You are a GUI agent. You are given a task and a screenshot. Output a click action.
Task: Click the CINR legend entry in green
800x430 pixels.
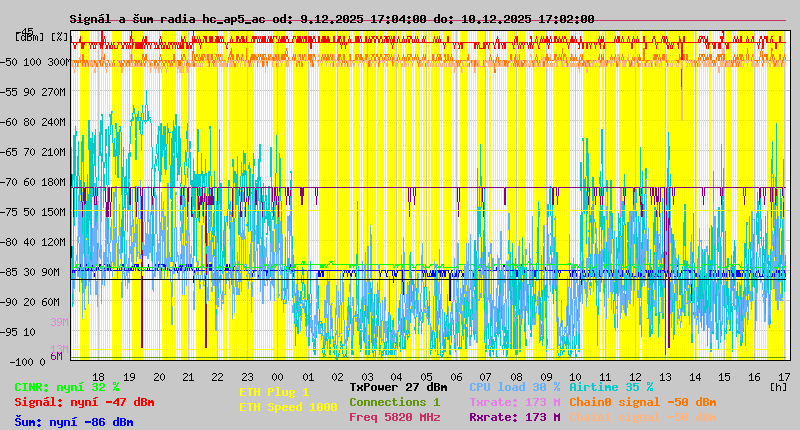[67, 386]
